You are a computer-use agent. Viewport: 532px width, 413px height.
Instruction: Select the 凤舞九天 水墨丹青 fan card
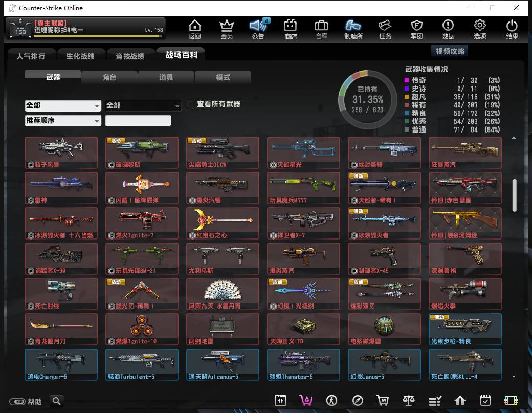pos(223,294)
